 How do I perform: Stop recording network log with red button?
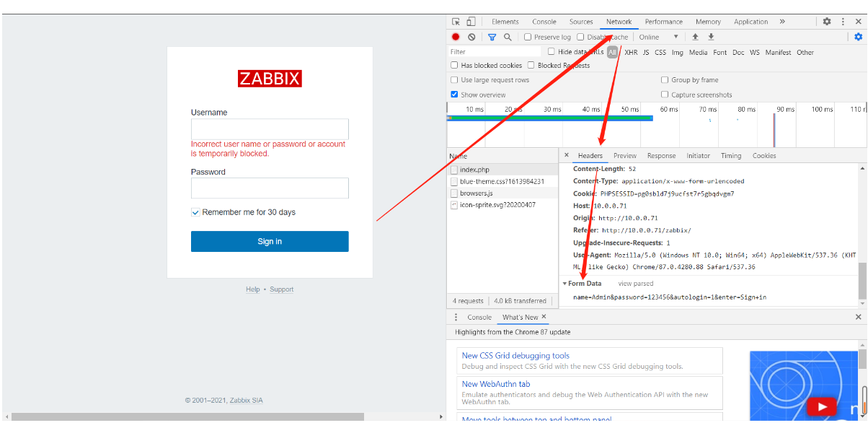456,37
